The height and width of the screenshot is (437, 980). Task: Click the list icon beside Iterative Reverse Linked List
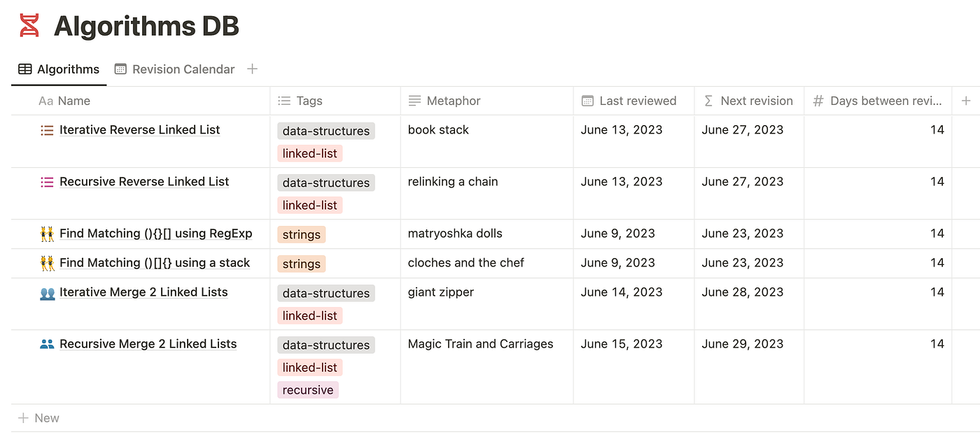[x=47, y=130]
